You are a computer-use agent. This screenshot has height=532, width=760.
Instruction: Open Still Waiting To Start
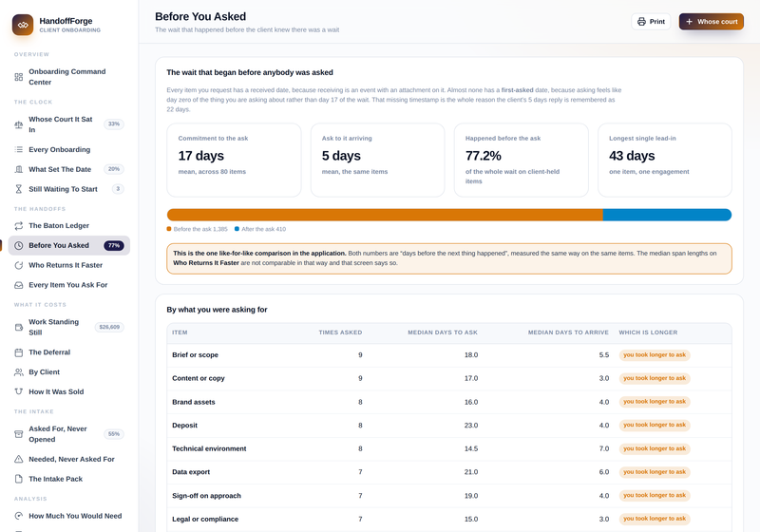[x=68, y=189]
